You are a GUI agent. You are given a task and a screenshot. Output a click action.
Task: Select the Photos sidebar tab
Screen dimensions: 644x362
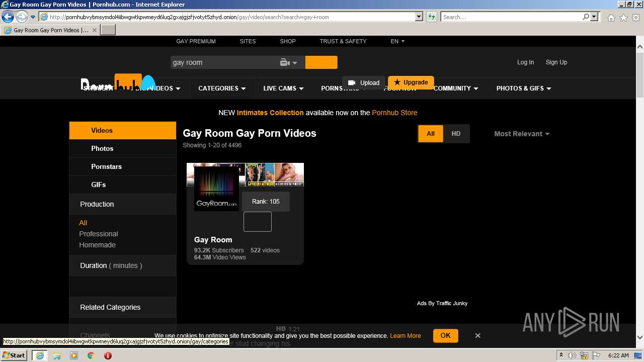pos(123,148)
